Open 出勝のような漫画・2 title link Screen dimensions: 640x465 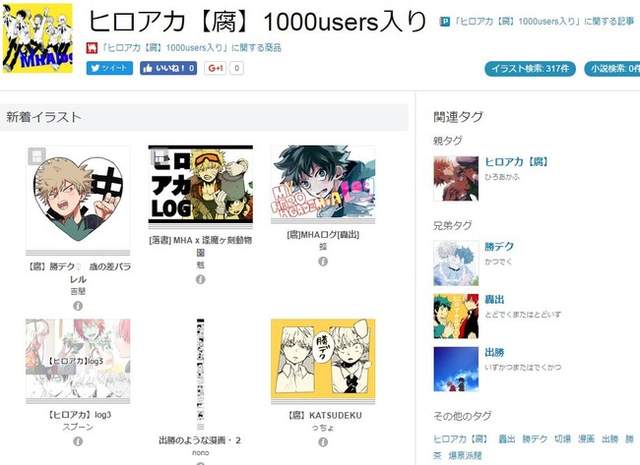point(200,441)
